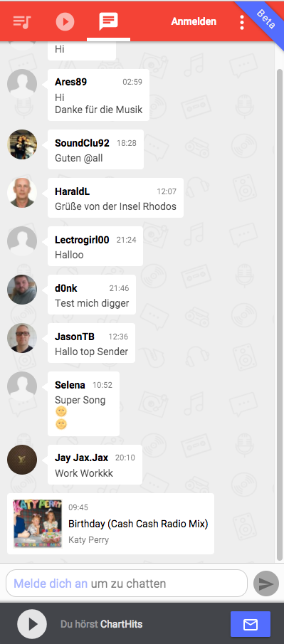This screenshot has height=644, width=284.
Task: Open the playlist queue tab icon
Action: (x=22, y=21)
